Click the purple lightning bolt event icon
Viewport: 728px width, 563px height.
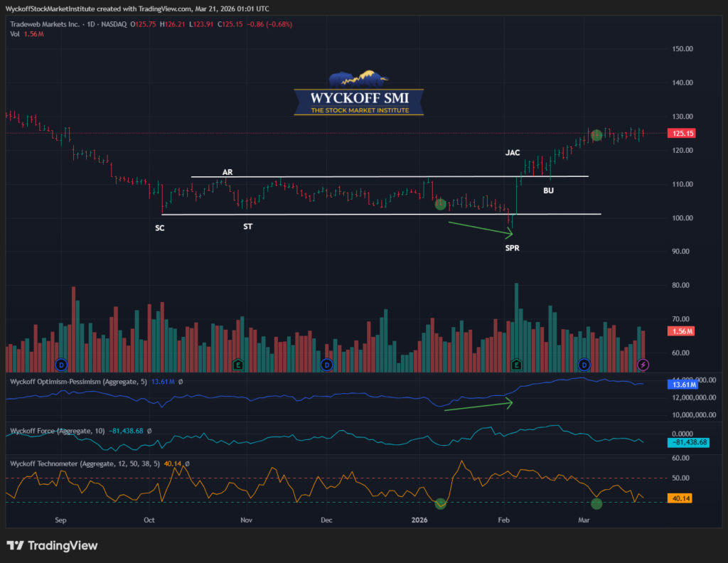click(643, 365)
